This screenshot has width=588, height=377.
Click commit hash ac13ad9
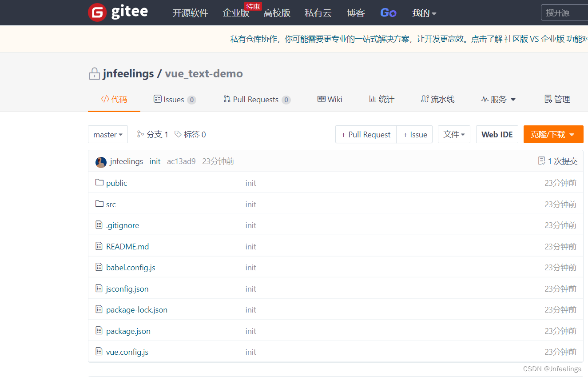181,161
